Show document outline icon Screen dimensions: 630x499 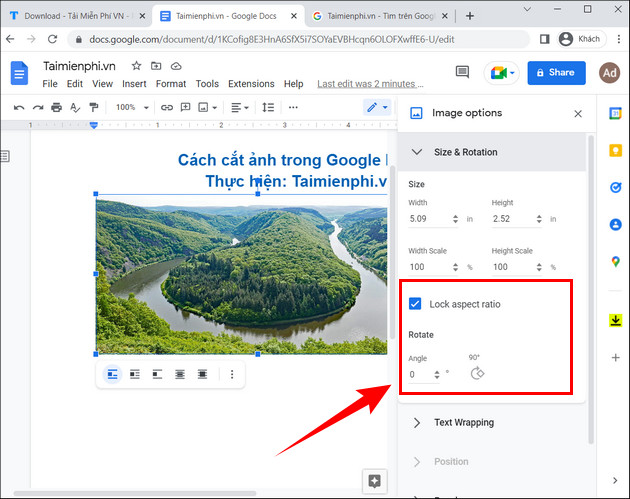click(x=5, y=156)
